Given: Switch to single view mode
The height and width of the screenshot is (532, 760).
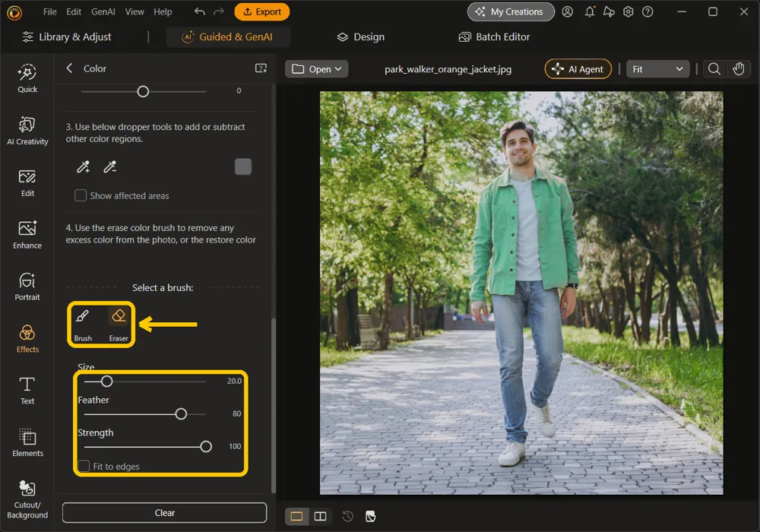Looking at the screenshot, I should tap(296, 517).
